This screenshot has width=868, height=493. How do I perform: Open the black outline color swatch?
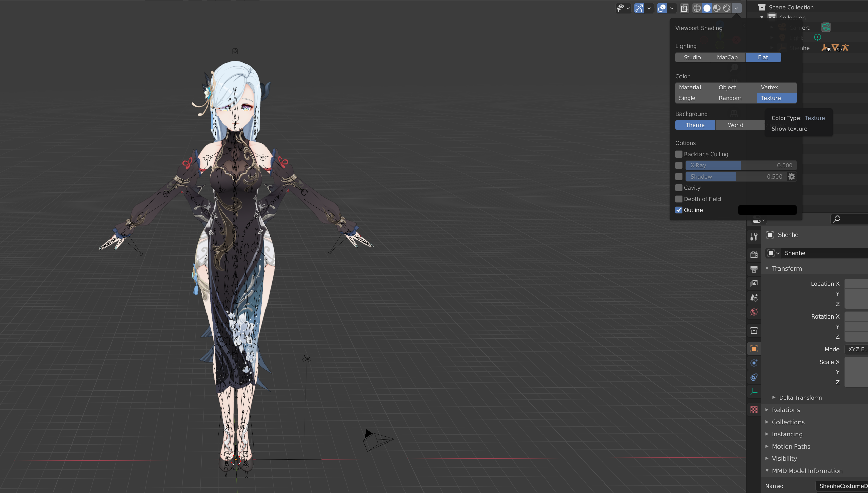click(767, 210)
